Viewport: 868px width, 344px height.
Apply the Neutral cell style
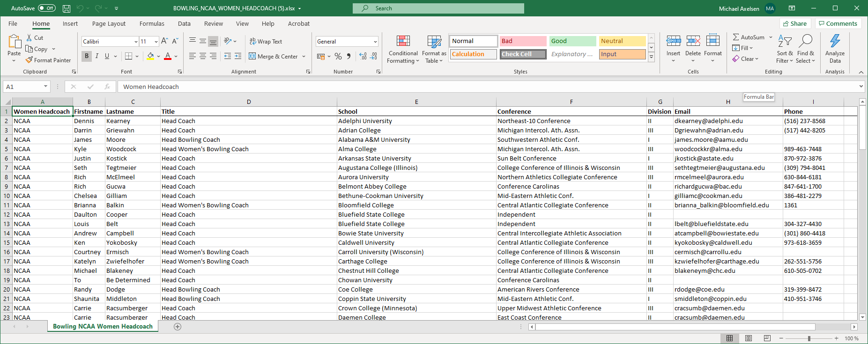pyautogui.click(x=622, y=41)
